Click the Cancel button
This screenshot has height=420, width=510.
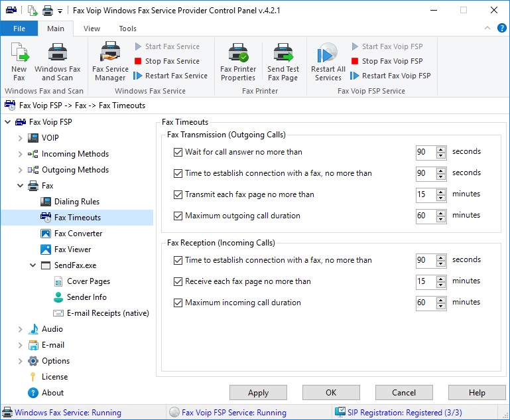(x=404, y=393)
